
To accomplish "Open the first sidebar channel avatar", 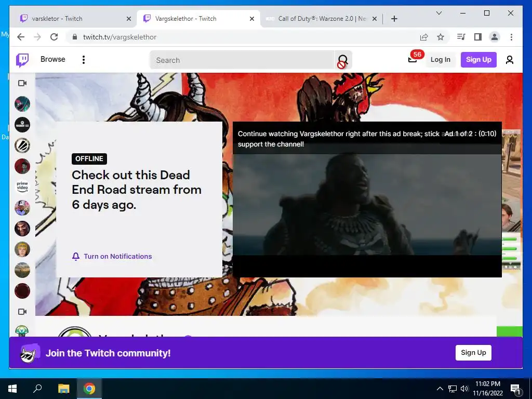I will point(22,104).
